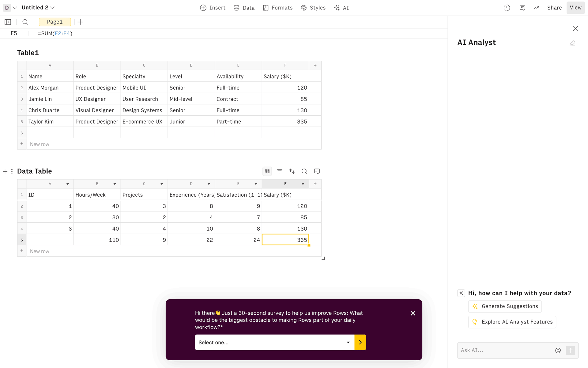Toggle the sidebar panel icon
Image resolution: width=588 pixels, height=368 pixels.
[8, 22]
